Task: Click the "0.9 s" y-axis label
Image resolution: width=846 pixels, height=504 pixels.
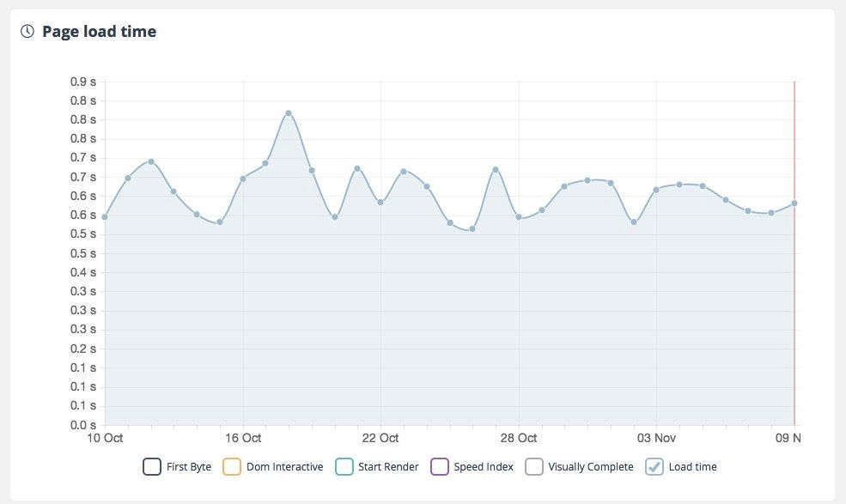Action: pos(82,82)
